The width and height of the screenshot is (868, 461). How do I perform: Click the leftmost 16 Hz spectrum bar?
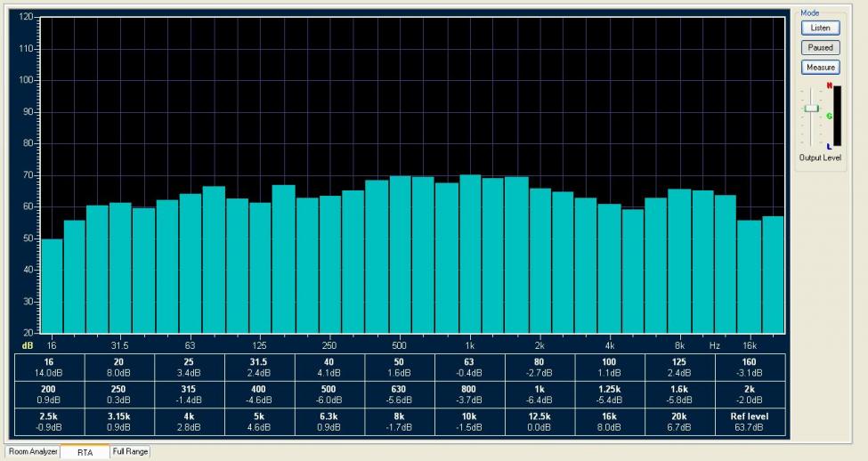[x=52, y=286]
